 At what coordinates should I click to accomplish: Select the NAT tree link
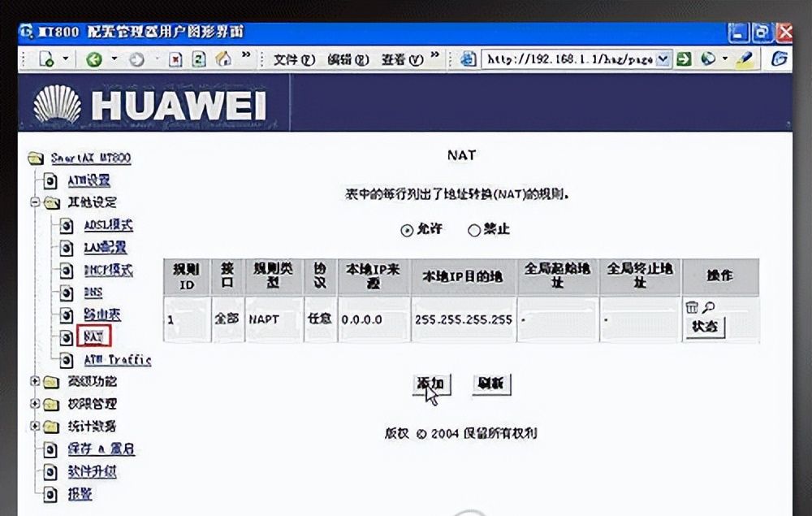(93, 336)
